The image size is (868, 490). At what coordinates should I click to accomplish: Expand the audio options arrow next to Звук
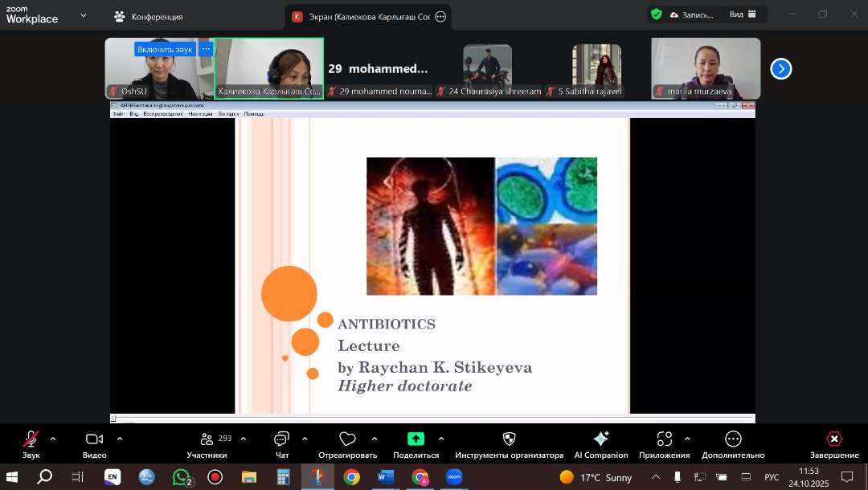tap(53, 439)
